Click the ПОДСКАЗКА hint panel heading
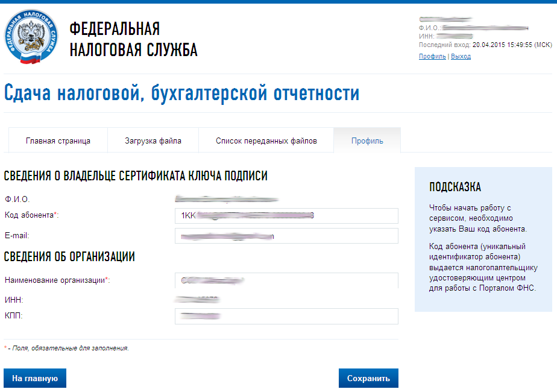This screenshot has height=392, width=557. [455, 187]
